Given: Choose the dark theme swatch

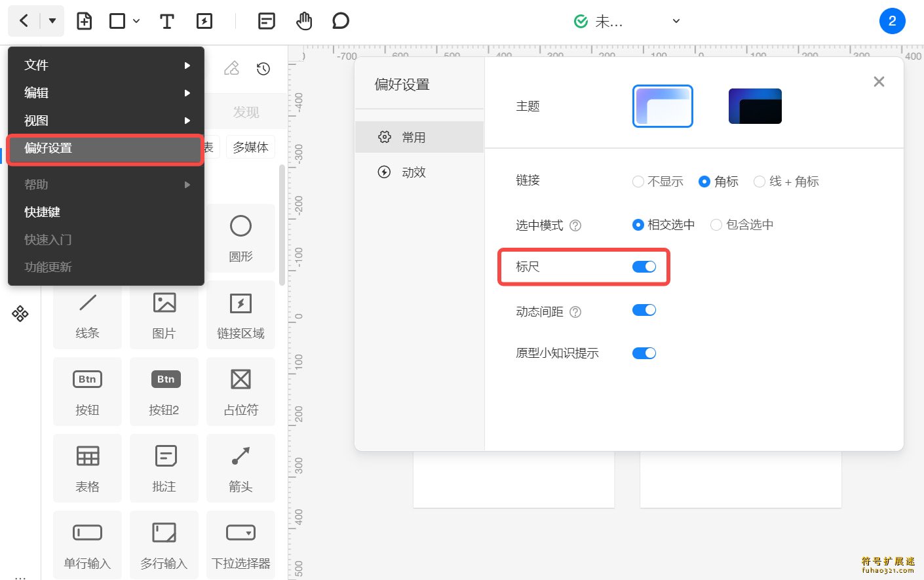Looking at the screenshot, I should 755,106.
